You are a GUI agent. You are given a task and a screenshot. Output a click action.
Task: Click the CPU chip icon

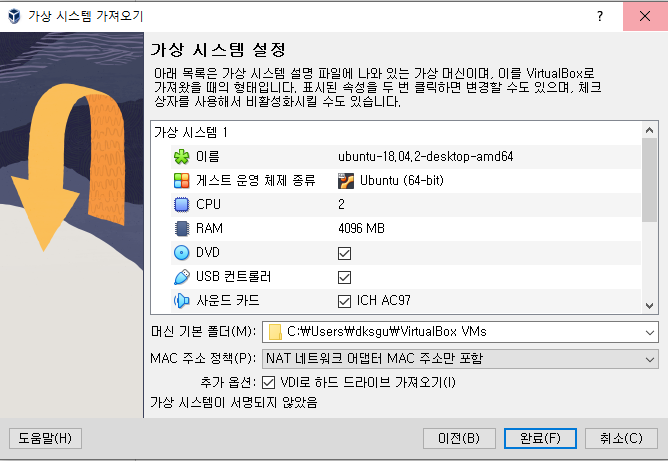[x=181, y=205]
